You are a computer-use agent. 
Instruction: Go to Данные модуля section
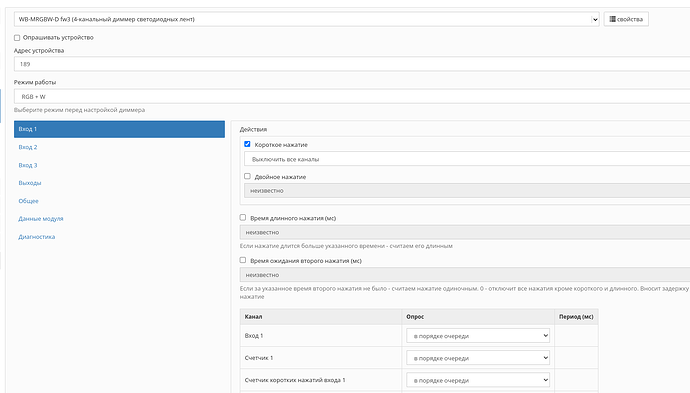point(41,219)
